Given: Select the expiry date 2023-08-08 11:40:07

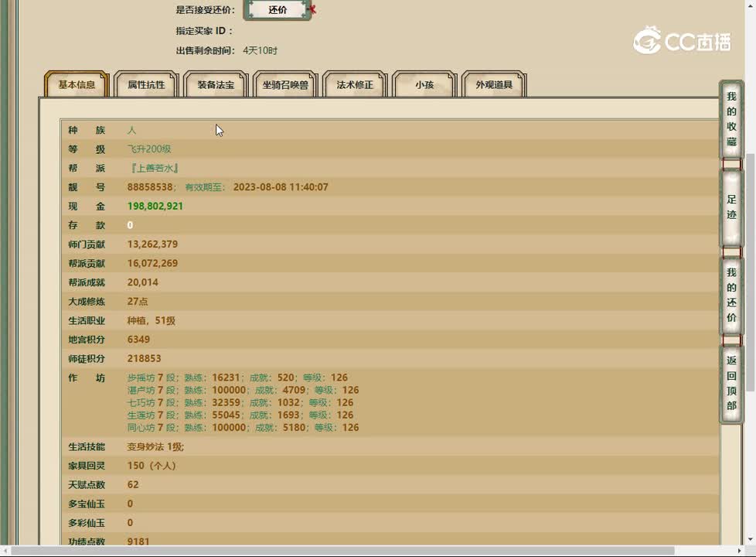Looking at the screenshot, I should pos(281,186).
